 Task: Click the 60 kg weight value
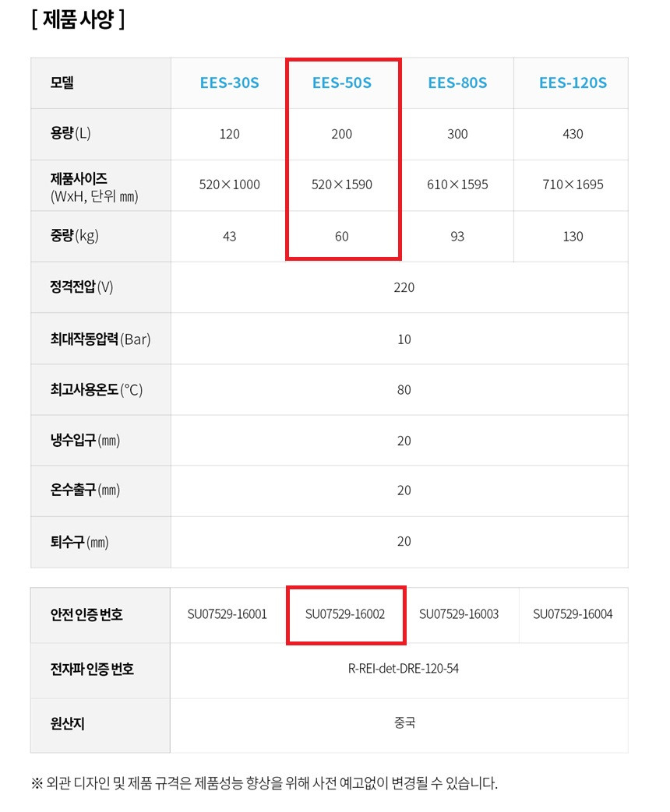pyautogui.click(x=342, y=236)
